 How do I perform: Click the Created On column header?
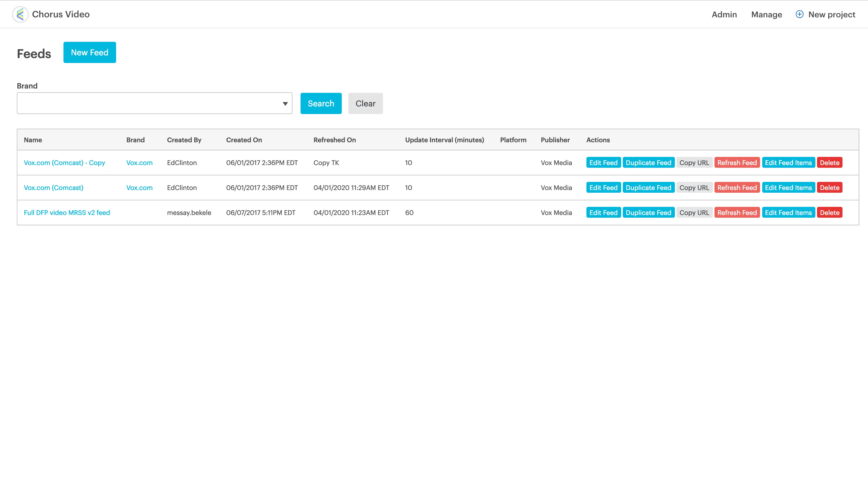coord(244,140)
